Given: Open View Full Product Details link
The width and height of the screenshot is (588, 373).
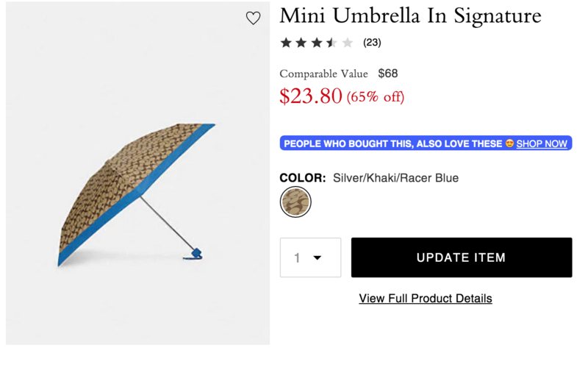Looking at the screenshot, I should click(426, 298).
